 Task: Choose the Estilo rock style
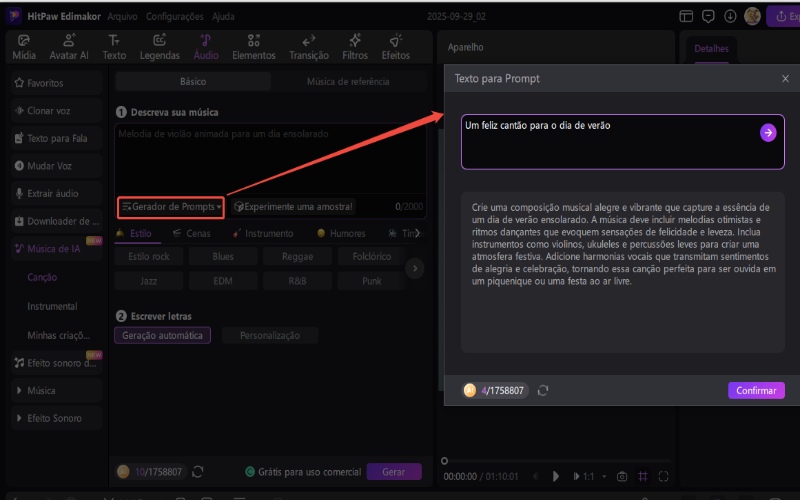[x=148, y=256]
